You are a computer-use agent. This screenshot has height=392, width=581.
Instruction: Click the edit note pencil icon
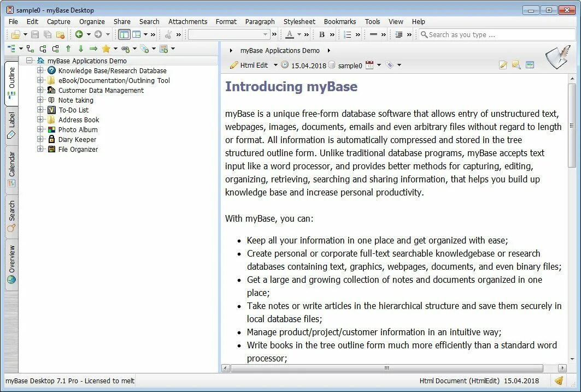[x=503, y=65]
